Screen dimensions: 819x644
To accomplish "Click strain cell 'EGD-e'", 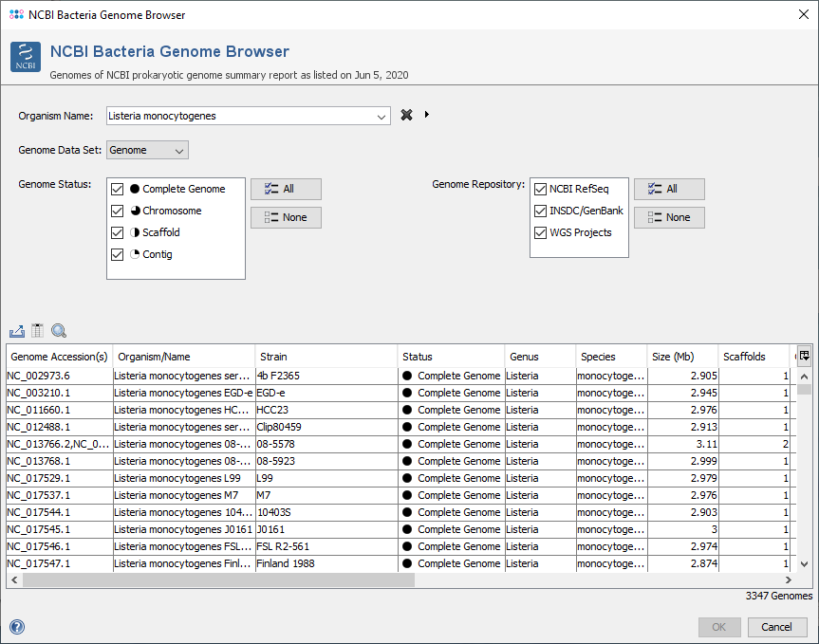I will coord(326,393).
